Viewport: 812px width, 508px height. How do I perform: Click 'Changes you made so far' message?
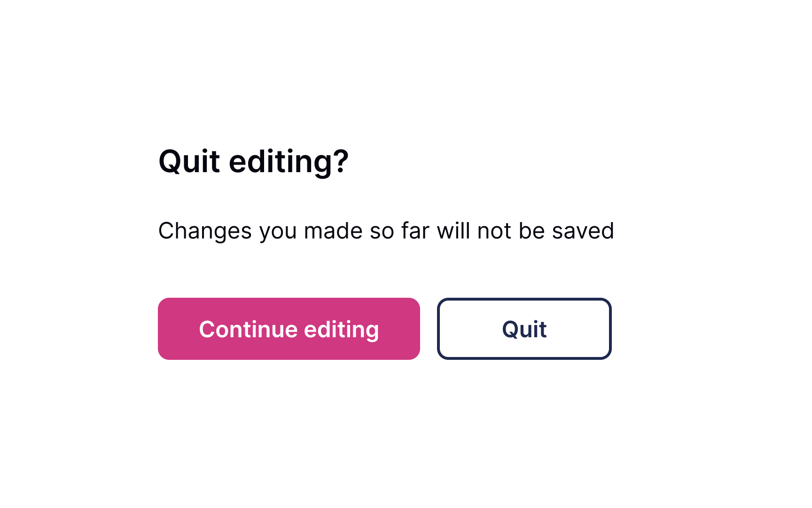pyautogui.click(x=386, y=230)
